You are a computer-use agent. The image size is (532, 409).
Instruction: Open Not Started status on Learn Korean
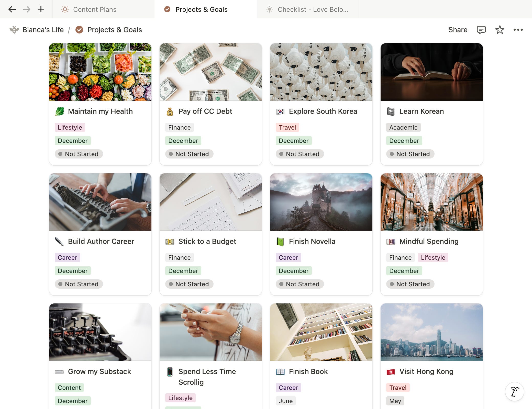point(410,154)
